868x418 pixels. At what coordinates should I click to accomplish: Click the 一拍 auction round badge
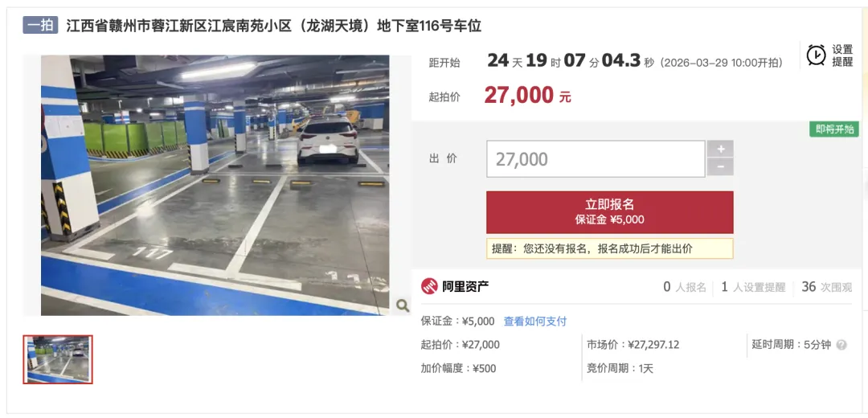pos(40,25)
